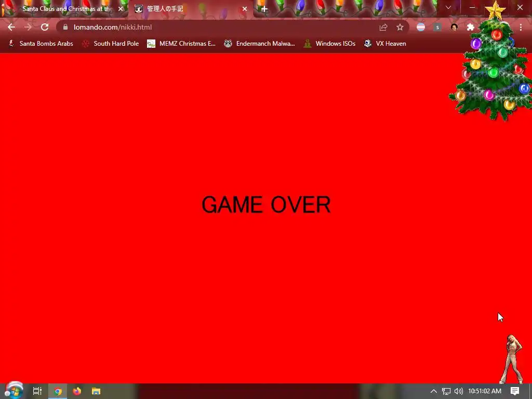532x399 pixels.
Task: Minimize the Chrome window
Action: (x=472, y=7)
